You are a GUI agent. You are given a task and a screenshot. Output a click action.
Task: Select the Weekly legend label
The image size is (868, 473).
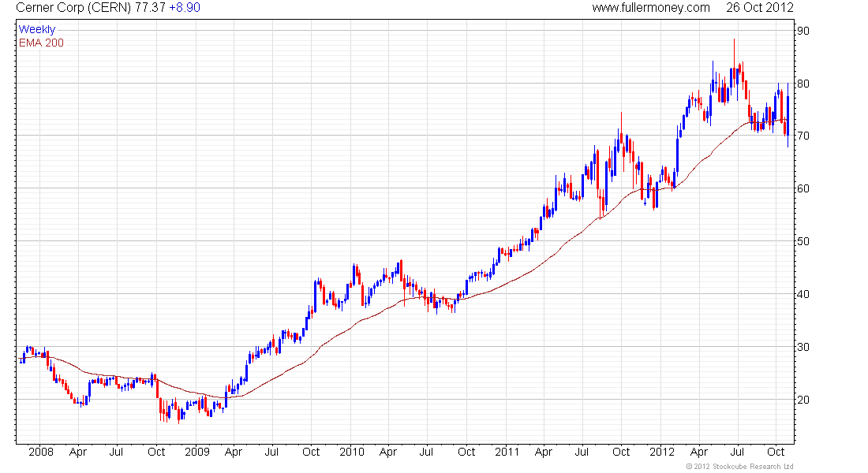pos(37,29)
